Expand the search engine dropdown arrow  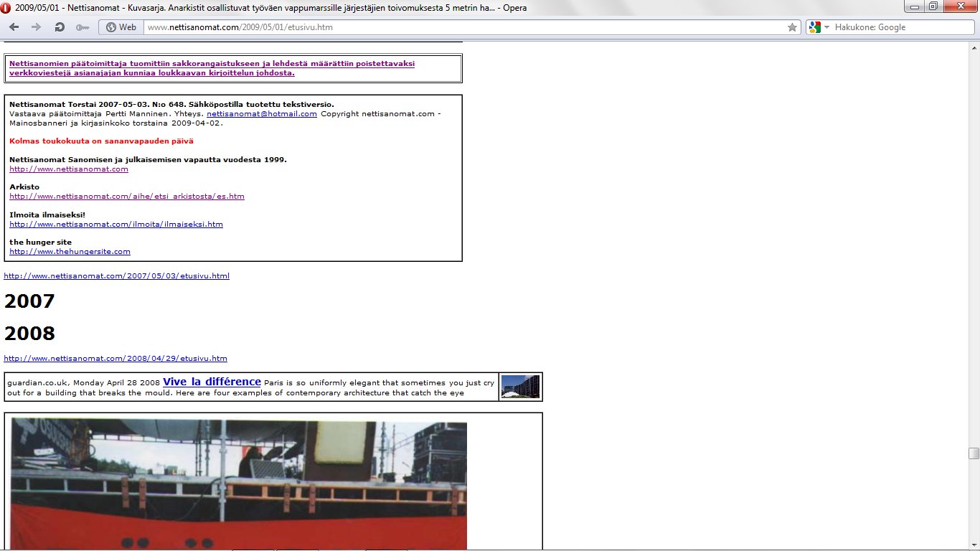coord(826,27)
